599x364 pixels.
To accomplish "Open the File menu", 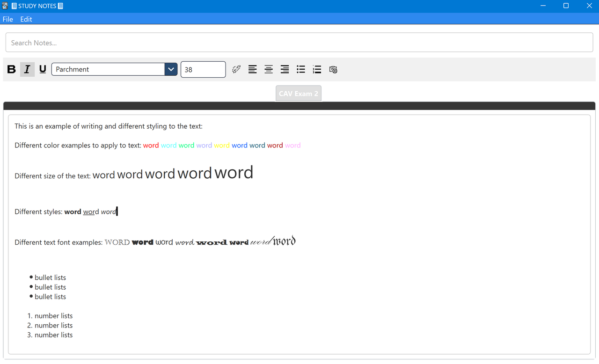I will click(7, 19).
